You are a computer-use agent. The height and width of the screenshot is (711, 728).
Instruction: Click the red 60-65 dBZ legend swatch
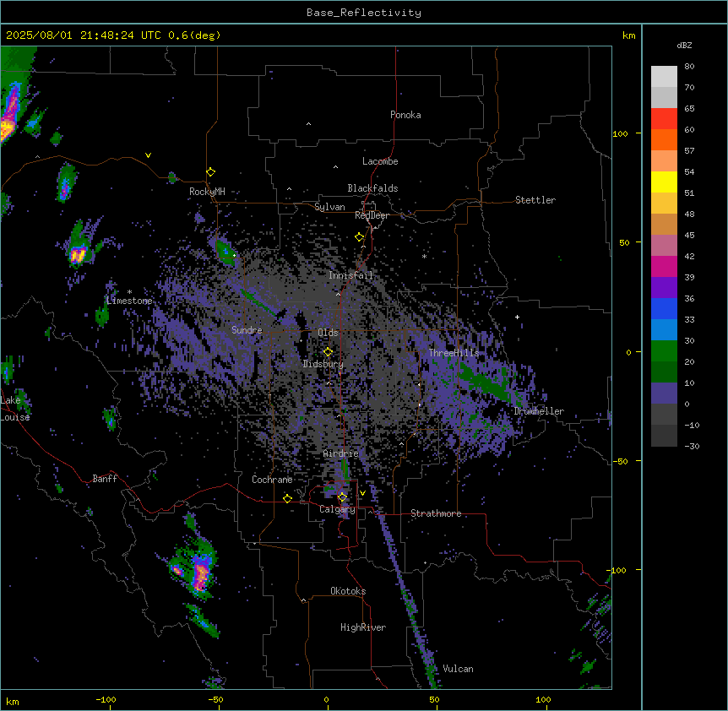[x=664, y=118]
